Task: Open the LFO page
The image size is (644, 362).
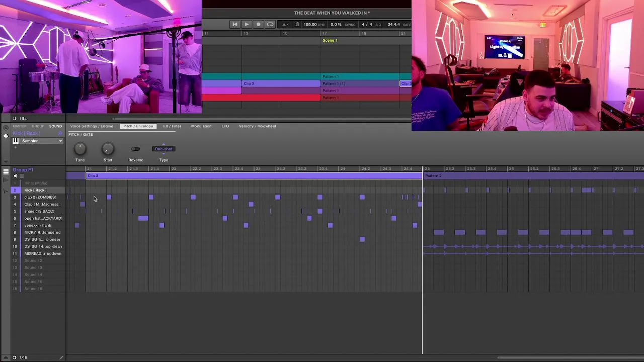Action: pyautogui.click(x=225, y=126)
